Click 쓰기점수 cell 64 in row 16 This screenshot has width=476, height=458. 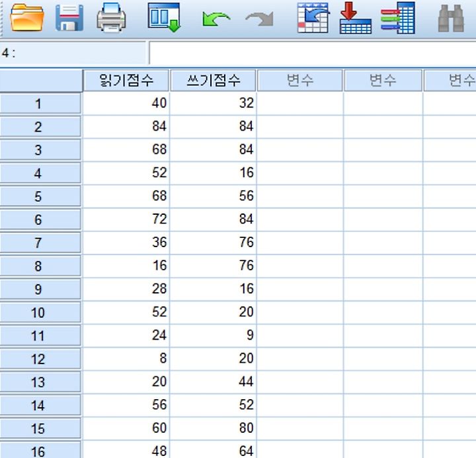[x=213, y=449]
